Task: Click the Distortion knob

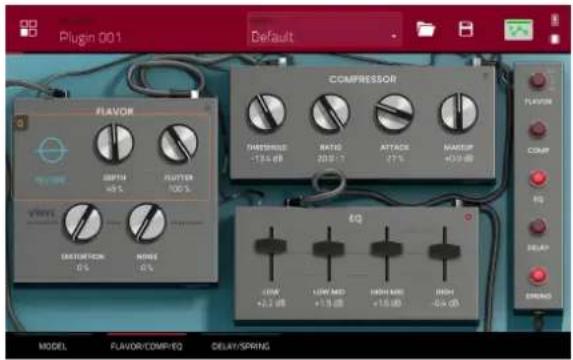Action: point(83,222)
